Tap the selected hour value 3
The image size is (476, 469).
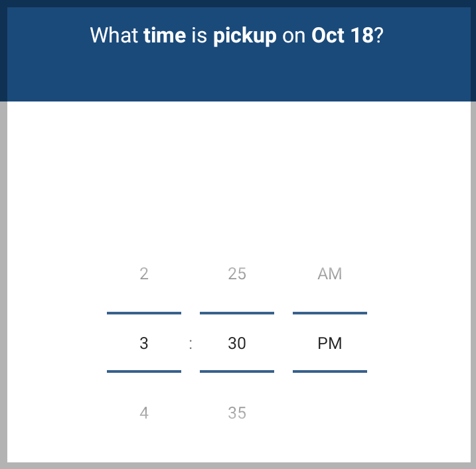pos(144,343)
